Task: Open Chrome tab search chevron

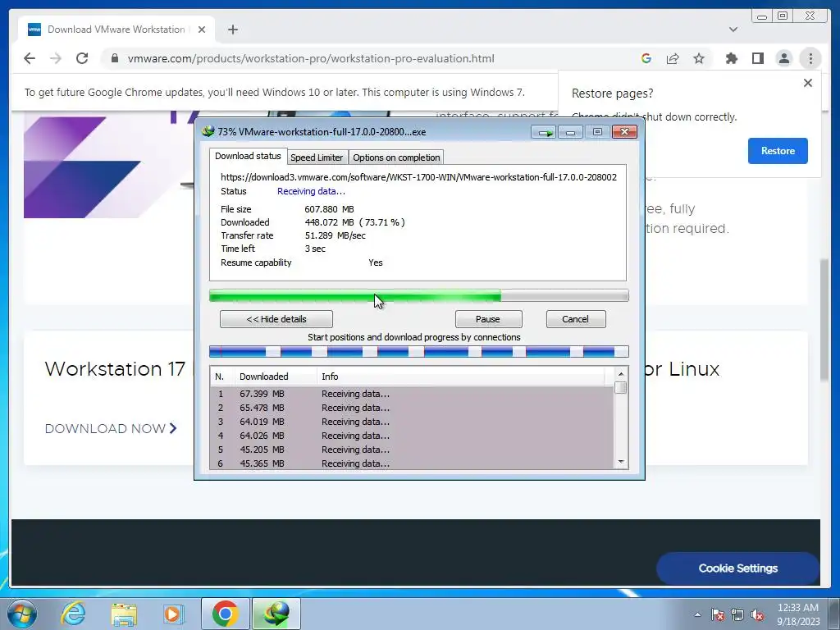Action: coord(733,30)
